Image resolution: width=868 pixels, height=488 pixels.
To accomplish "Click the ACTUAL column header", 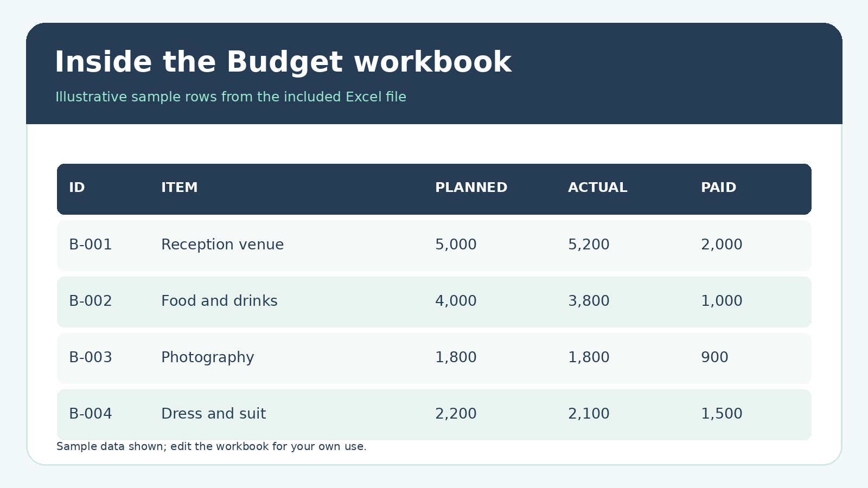I will coord(598,188).
